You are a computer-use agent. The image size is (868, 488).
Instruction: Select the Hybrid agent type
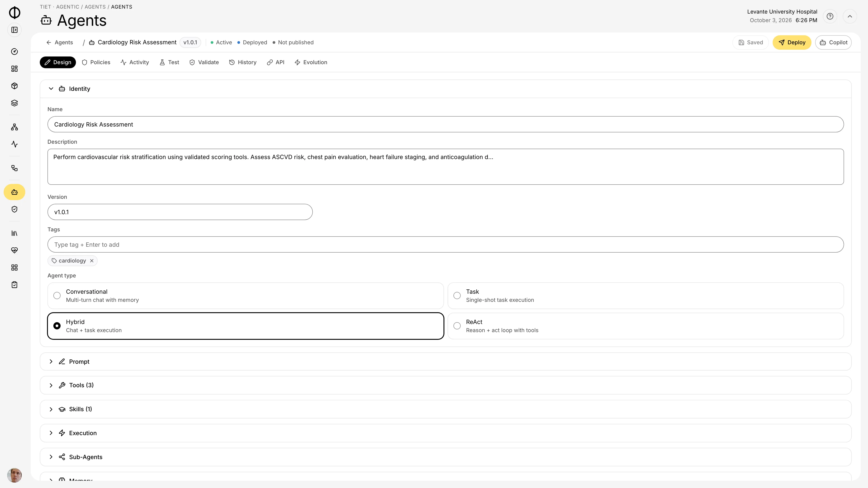[x=245, y=326]
